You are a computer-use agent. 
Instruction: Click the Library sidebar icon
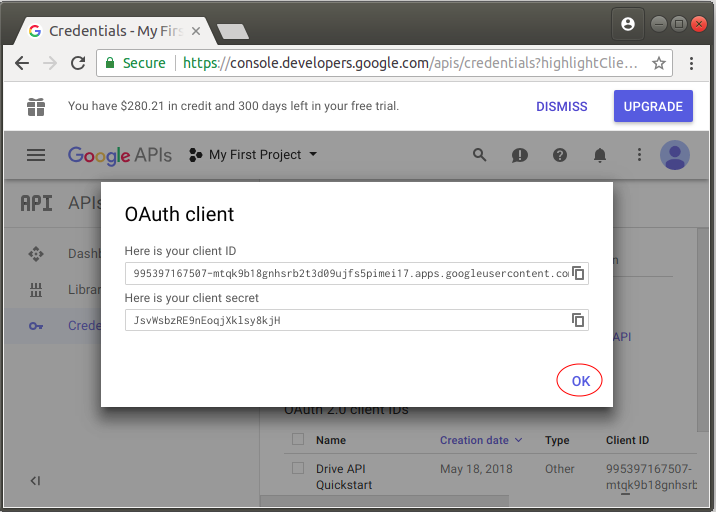point(36,290)
